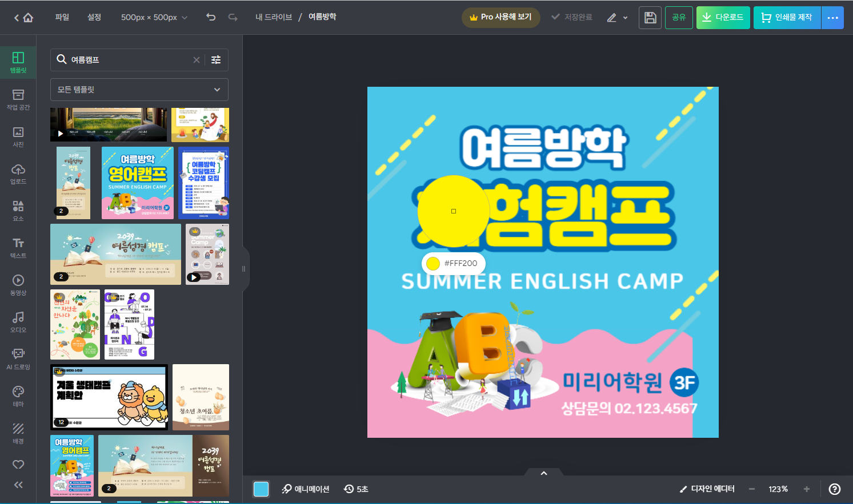Screen dimensions: 853x504
Task: Open the 설정 (Settings) menu
Action: (x=94, y=17)
